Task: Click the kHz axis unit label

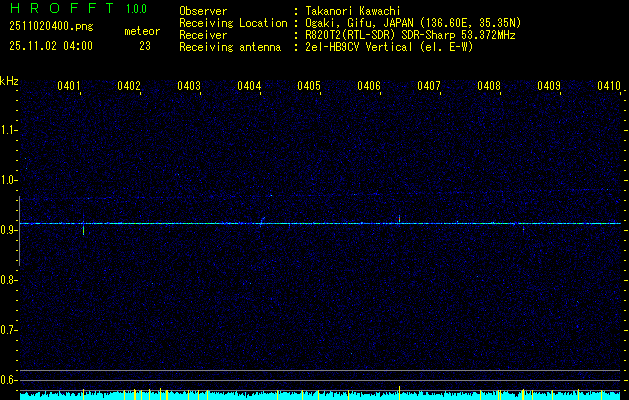Action: click(9, 81)
